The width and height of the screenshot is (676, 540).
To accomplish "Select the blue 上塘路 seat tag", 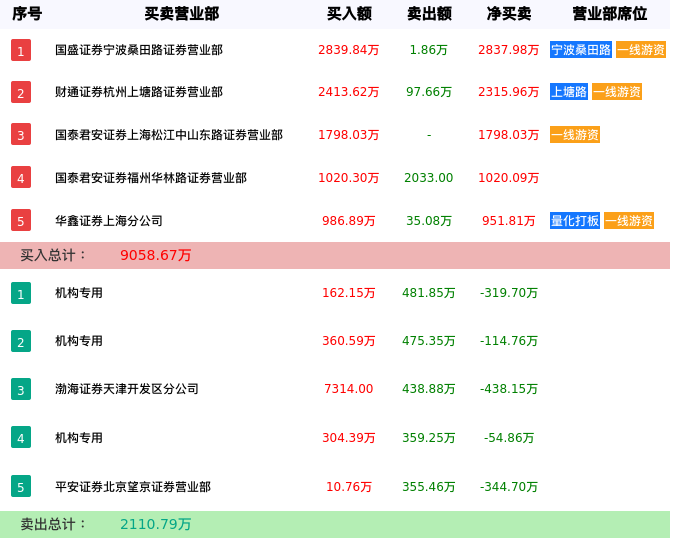I will tap(568, 92).
